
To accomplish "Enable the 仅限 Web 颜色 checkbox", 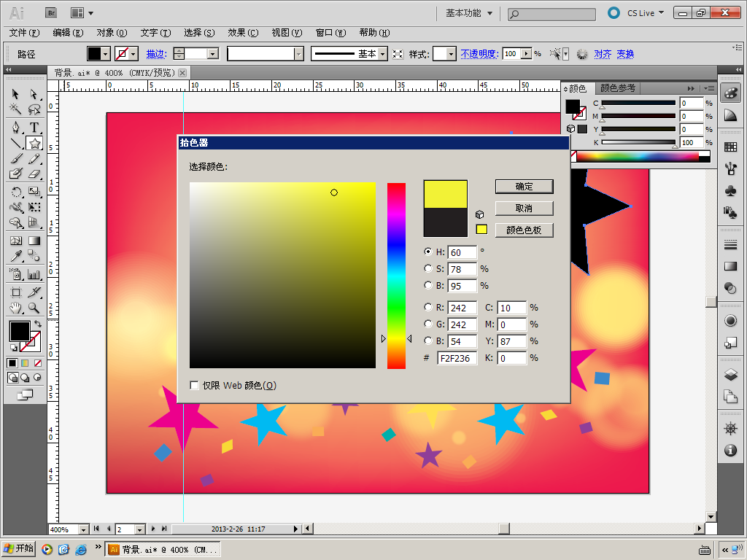I will point(194,385).
